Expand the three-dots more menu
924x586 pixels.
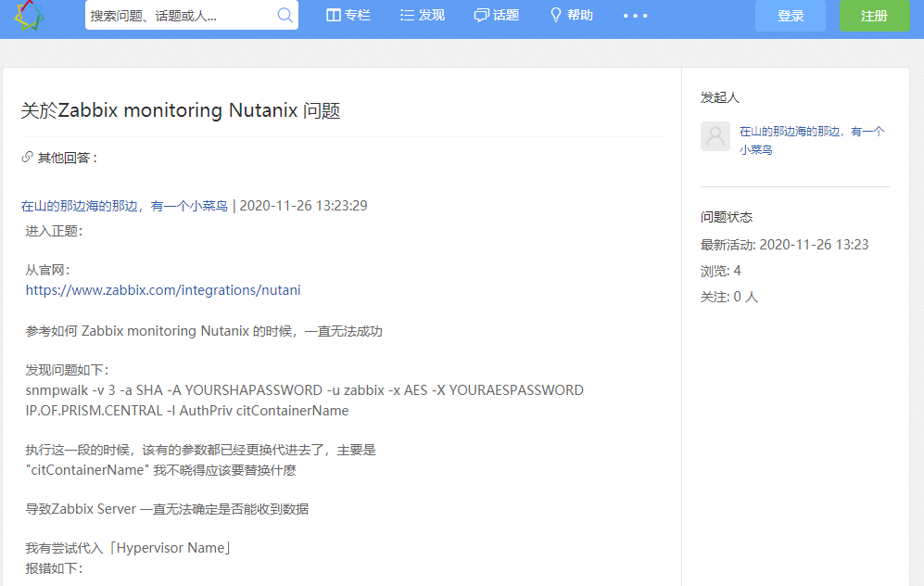point(635,16)
